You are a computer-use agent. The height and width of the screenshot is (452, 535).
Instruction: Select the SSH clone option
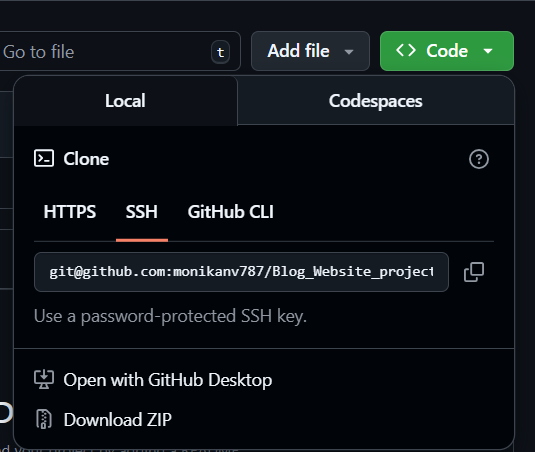pyautogui.click(x=142, y=212)
